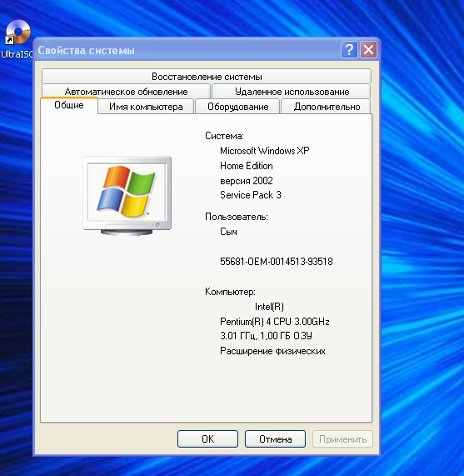Switch to the Восстановление системы tab

pyautogui.click(x=207, y=76)
